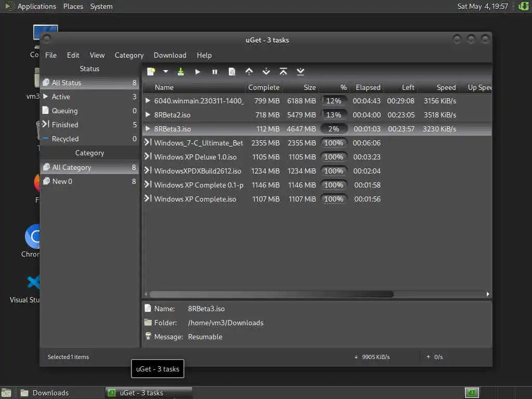Filter by Queuing status

click(x=89, y=111)
